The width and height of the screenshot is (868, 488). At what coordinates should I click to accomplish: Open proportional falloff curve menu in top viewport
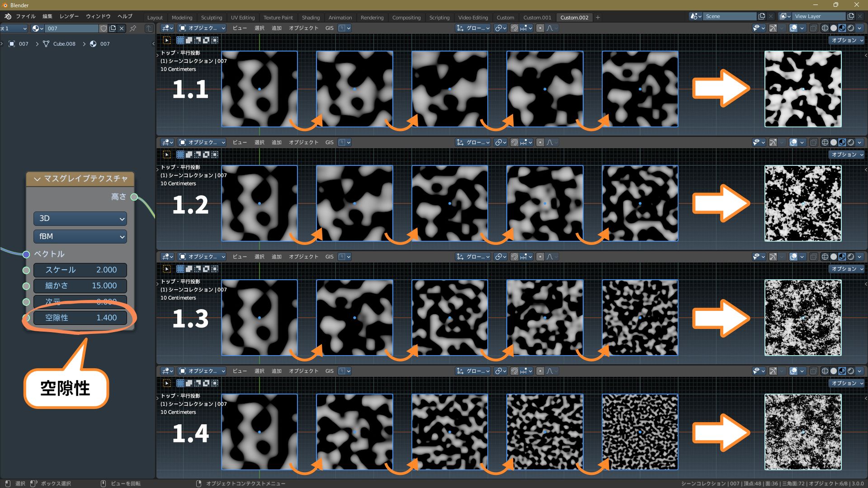tap(552, 28)
